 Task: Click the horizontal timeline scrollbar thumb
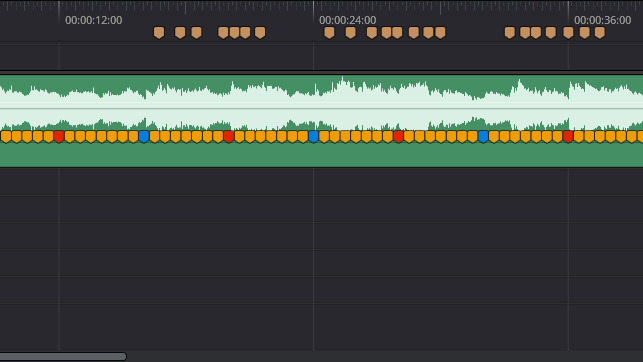63,356
